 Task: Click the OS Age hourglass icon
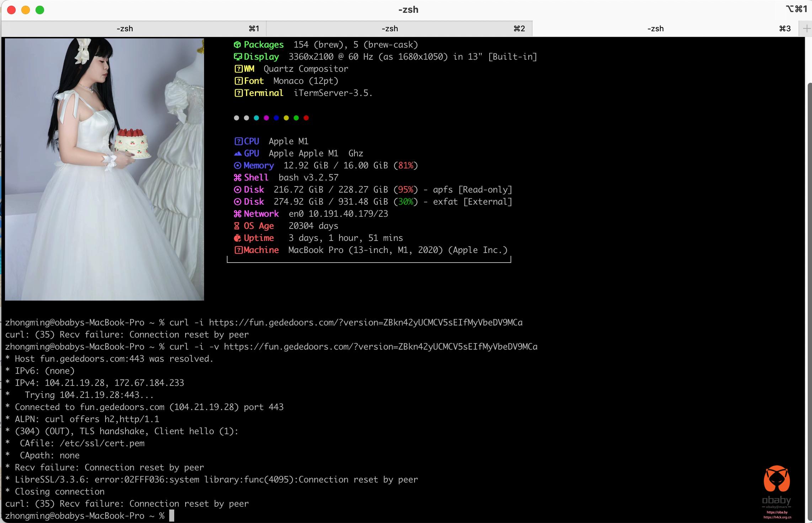[237, 226]
